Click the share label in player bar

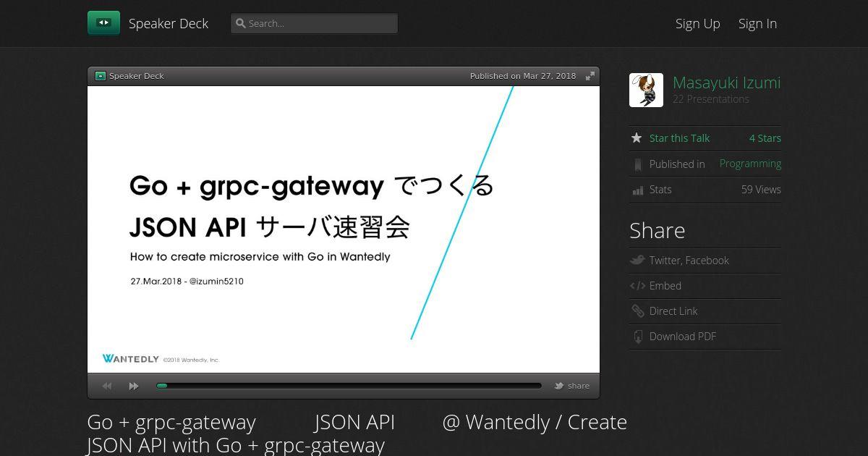pos(579,386)
